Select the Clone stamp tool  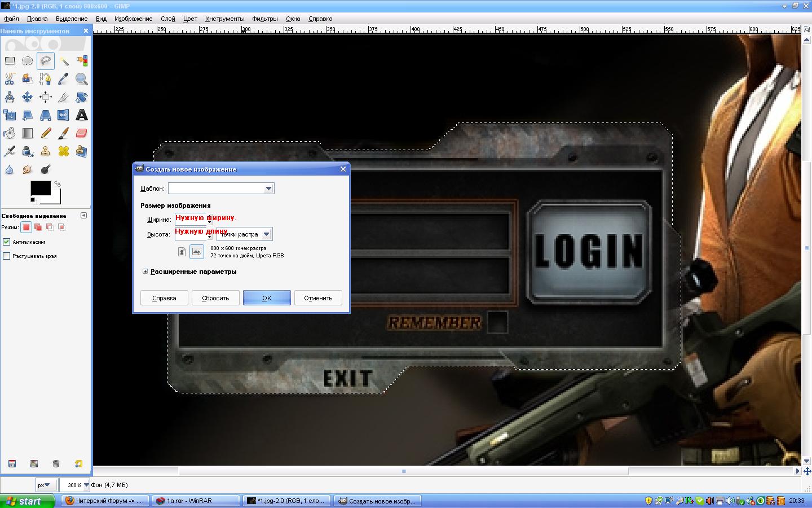46,151
